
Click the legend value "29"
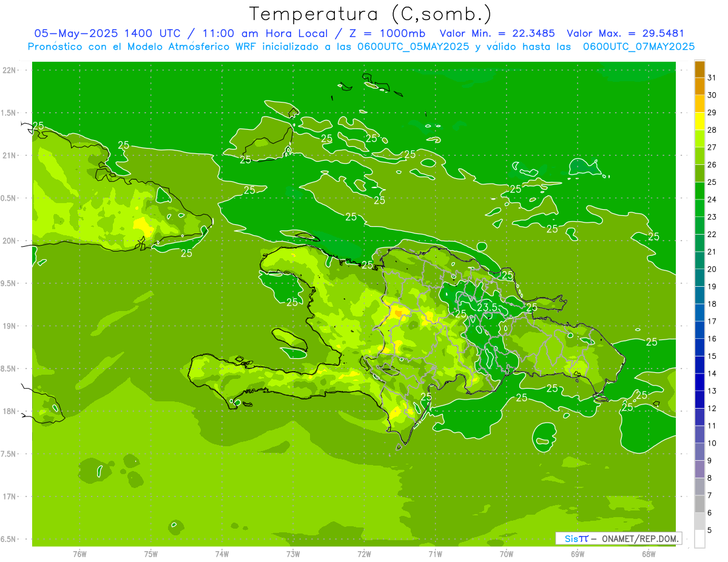[712, 112]
